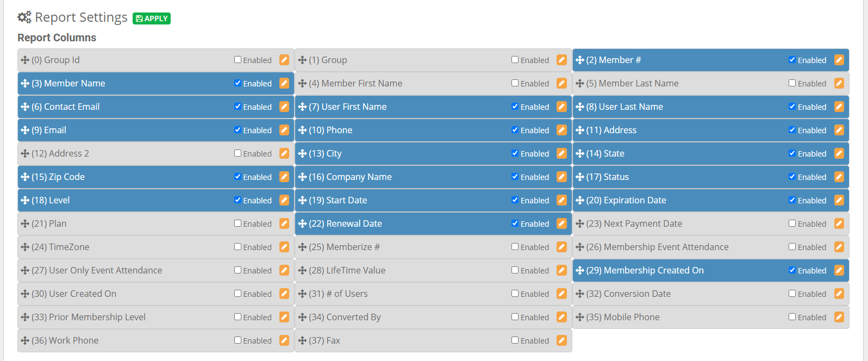Click the pencil icon for Fax column
Image resolution: width=868 pixels, height=361 pixels.
pos(561,340)
